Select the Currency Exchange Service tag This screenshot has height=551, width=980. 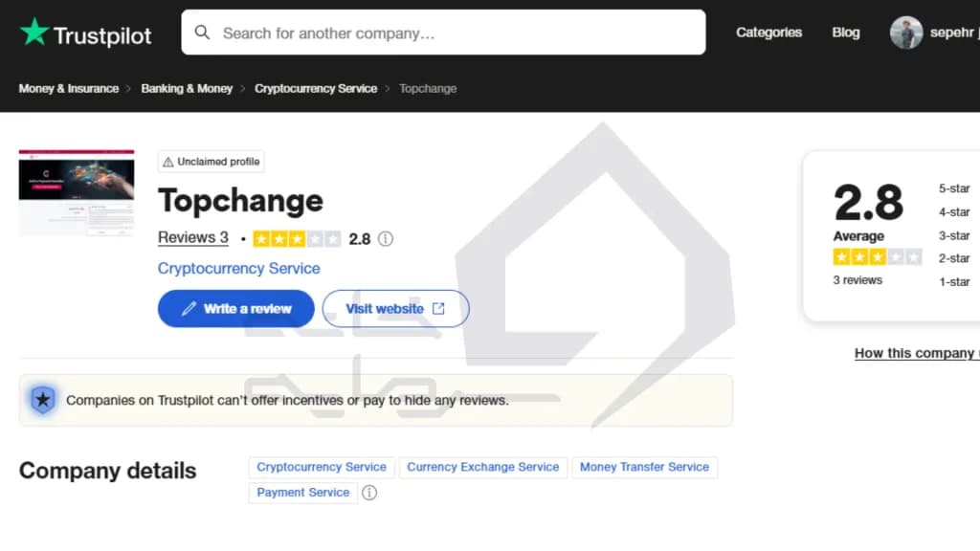483,467
